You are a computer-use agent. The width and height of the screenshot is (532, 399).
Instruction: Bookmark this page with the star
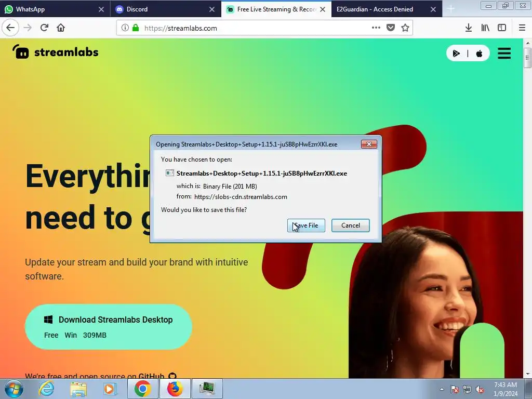coord(405,28)
